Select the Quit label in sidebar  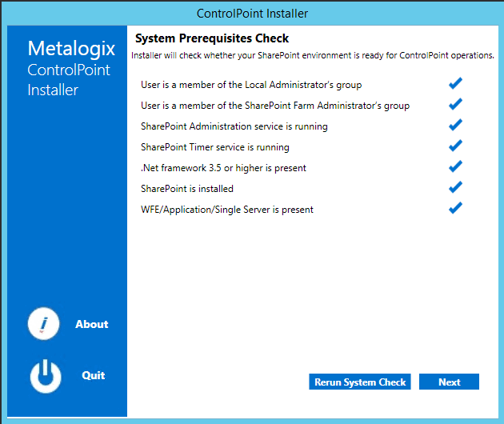[x=94, y=375]
